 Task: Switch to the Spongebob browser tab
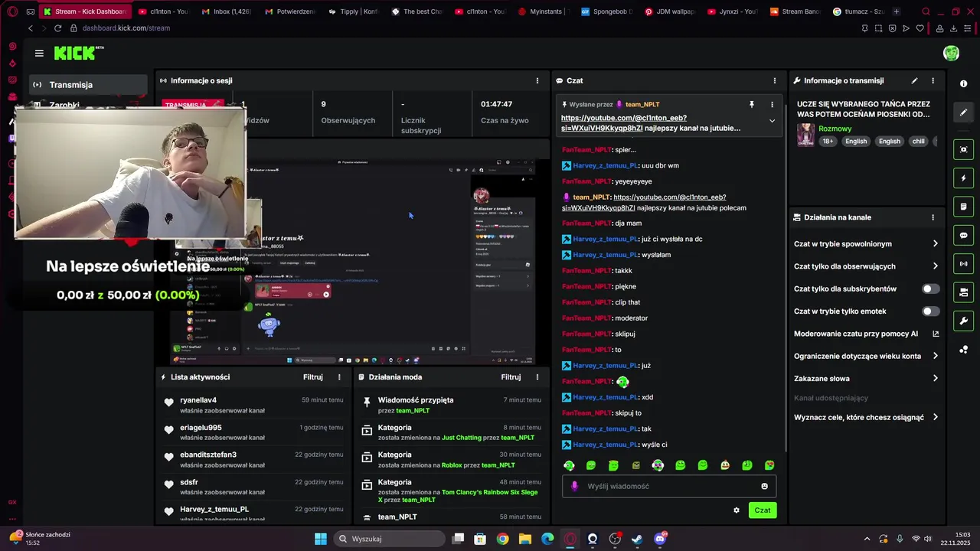[x=606, y=11]
